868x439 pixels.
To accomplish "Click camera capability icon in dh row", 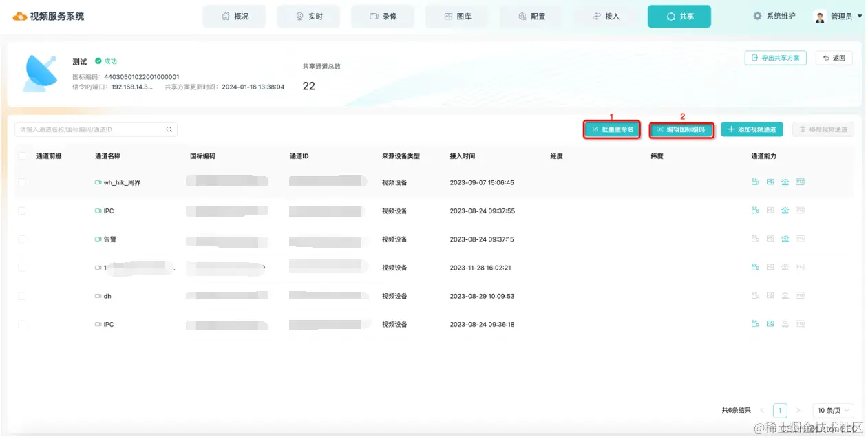I will click(x=755, y=296).
